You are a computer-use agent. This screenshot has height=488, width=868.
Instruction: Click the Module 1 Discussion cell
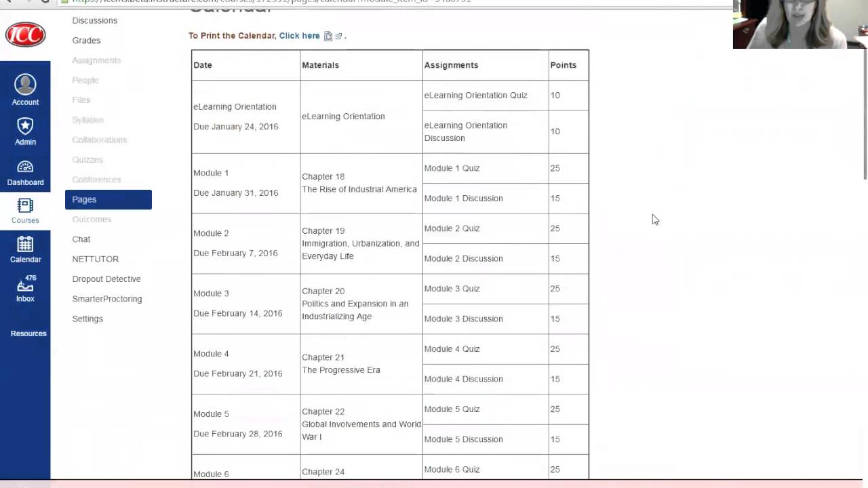point(486,199)
